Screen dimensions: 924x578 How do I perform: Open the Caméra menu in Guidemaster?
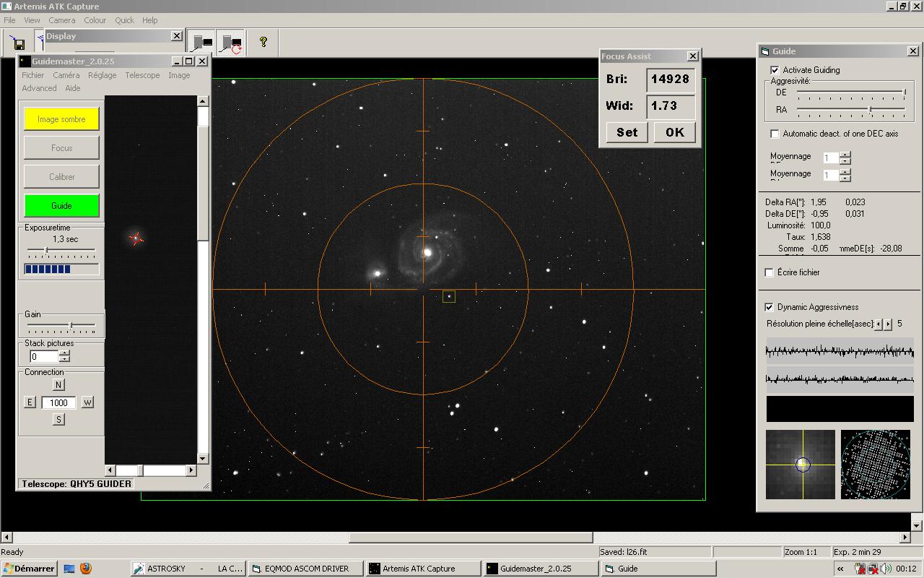click(66, 75)
